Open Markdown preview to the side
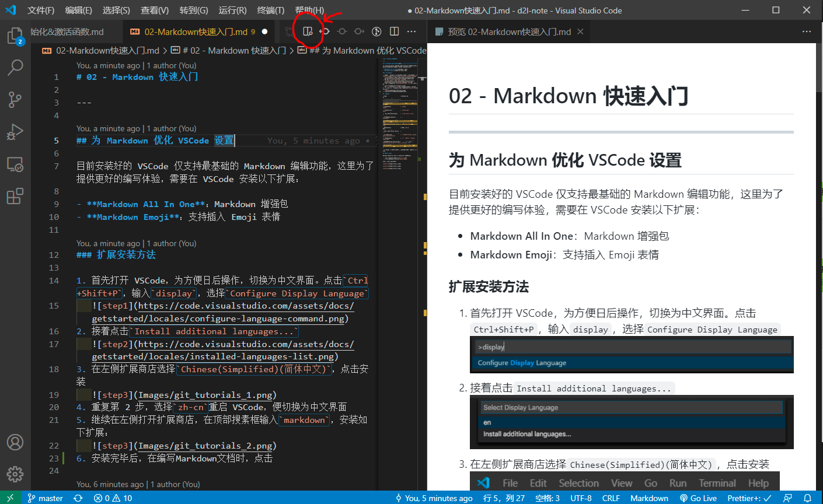823x504 pixels. [308, 32]
